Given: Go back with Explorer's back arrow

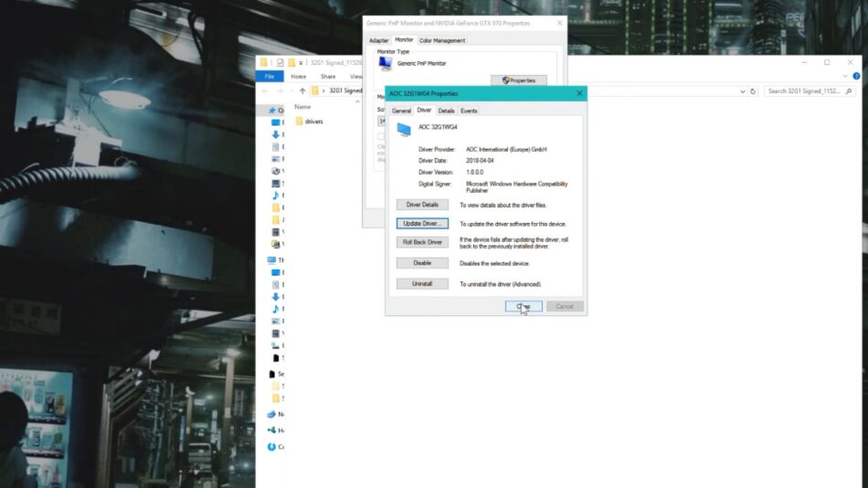Looking at the screenshot, I should [265, 90].
